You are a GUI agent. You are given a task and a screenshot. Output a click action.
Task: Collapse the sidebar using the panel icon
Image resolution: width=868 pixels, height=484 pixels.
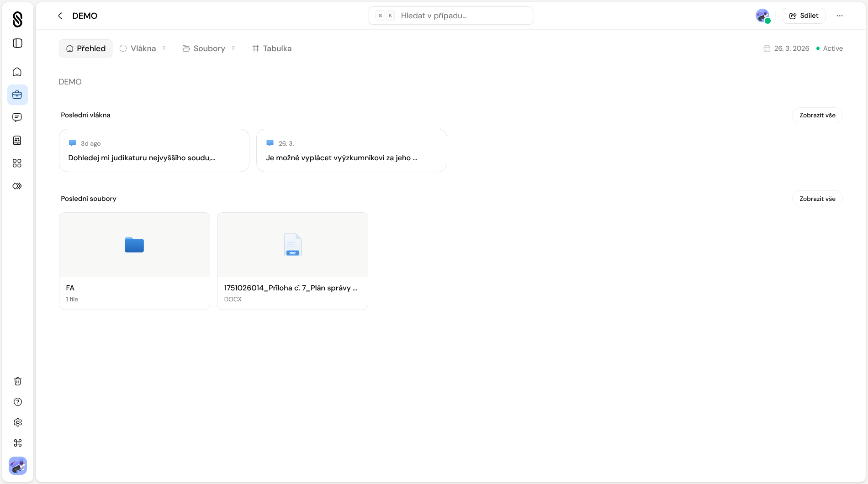(17, 43)
